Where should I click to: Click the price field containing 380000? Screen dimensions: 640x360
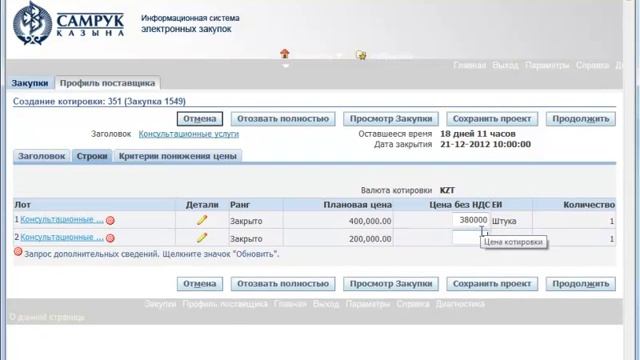(471, 220)
